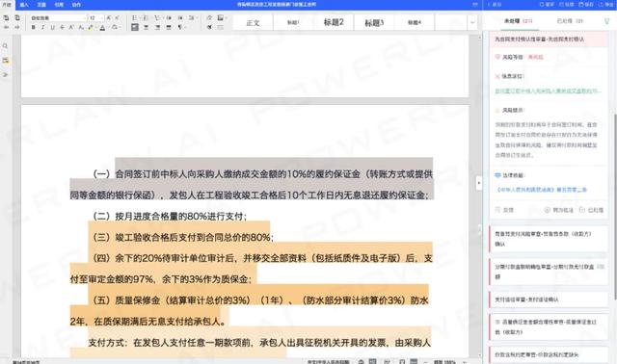Toggle the text highlighter pen
Viewport: 617px width, 364px height.
pyautogui.click(x=91, y=28)
